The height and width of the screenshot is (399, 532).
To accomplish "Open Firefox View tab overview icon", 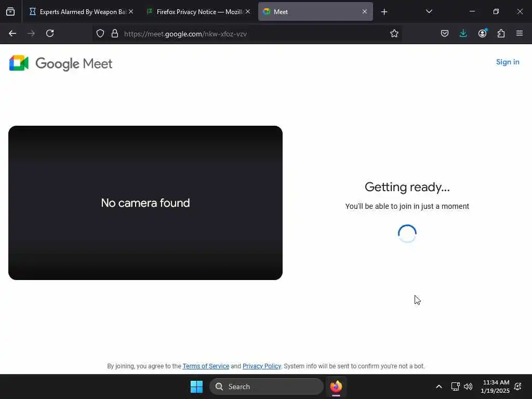I will click(10, 12).
